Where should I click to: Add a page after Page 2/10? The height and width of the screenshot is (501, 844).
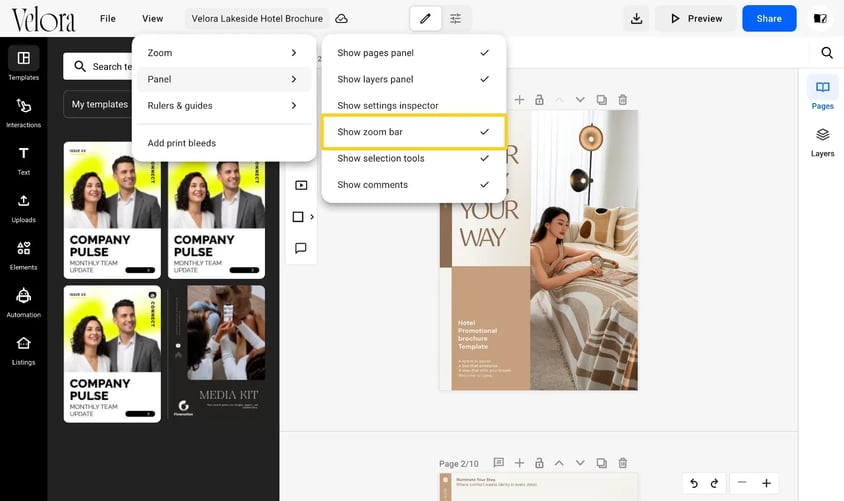519,463
